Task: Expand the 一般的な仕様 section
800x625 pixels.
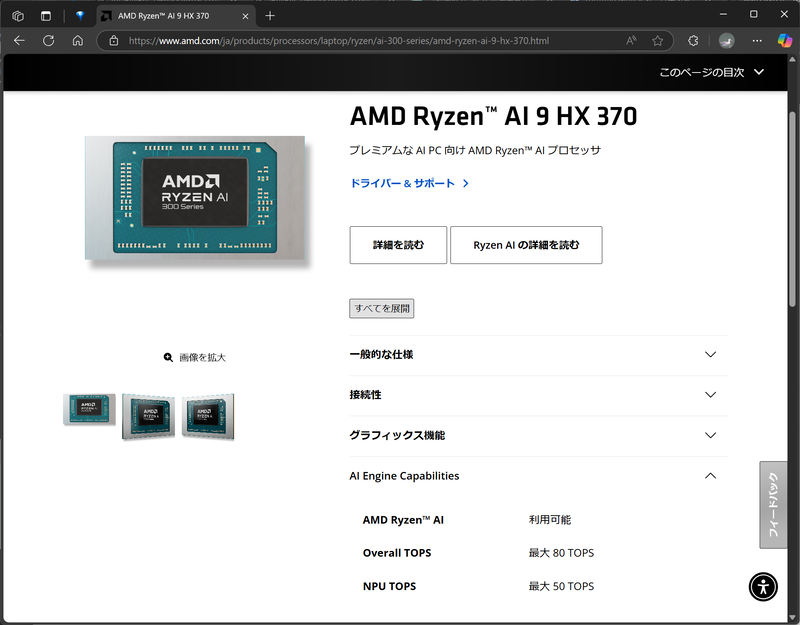Action: (x=710, y=355)
